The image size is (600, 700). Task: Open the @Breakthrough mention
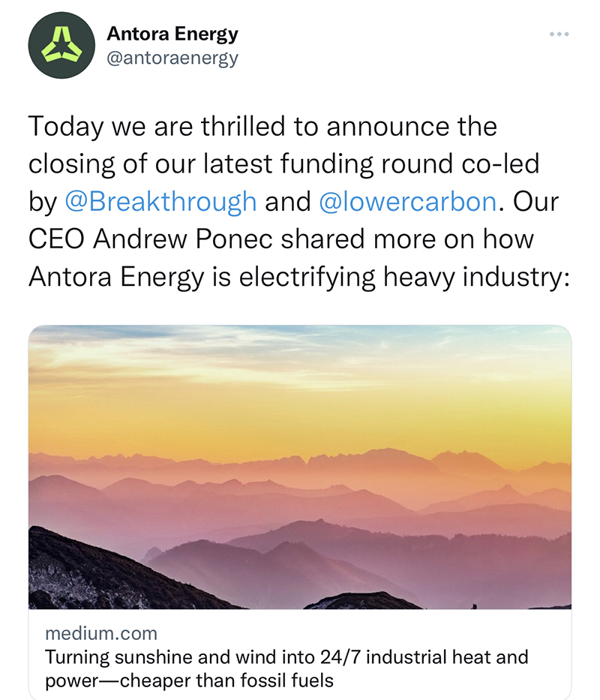click(160, 202)
